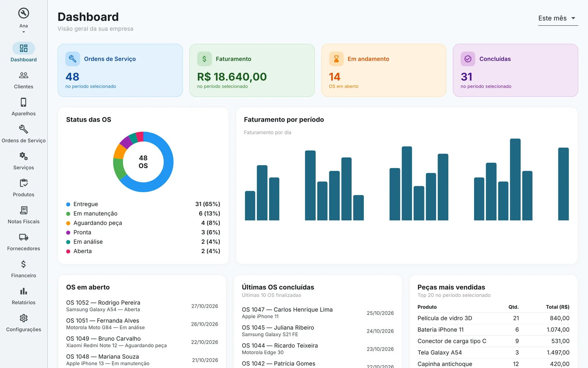Click the wrench logo above Ana
Screen dimensions: 588x368
point(24,13)
